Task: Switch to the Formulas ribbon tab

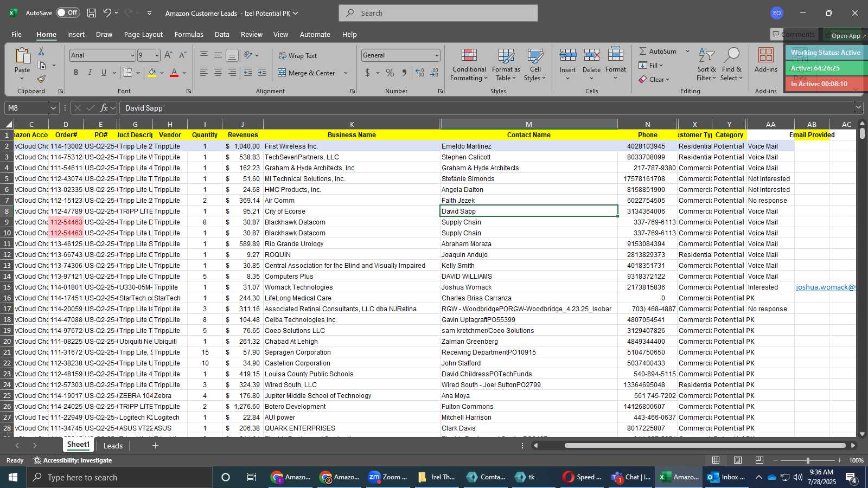Action: click(189, 34)
